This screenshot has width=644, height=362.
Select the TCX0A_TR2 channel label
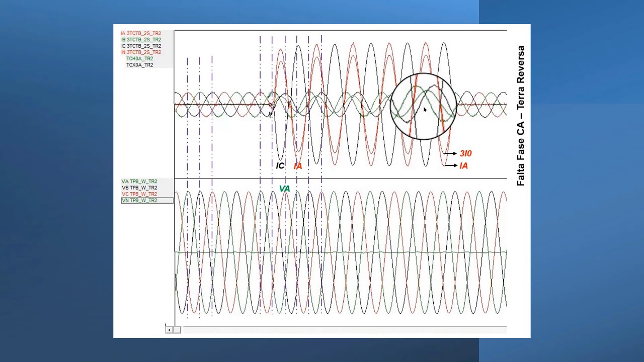(x=139, y=65)
